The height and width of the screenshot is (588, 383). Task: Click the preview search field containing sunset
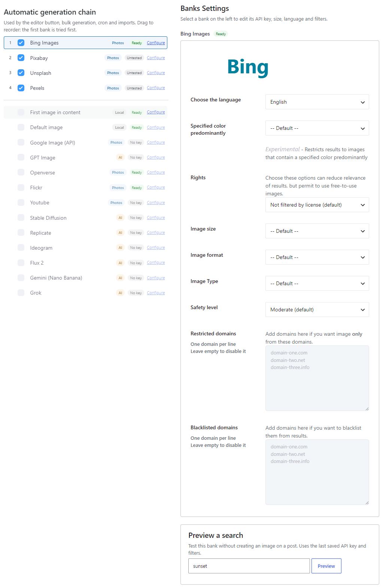tap(249, 566)
